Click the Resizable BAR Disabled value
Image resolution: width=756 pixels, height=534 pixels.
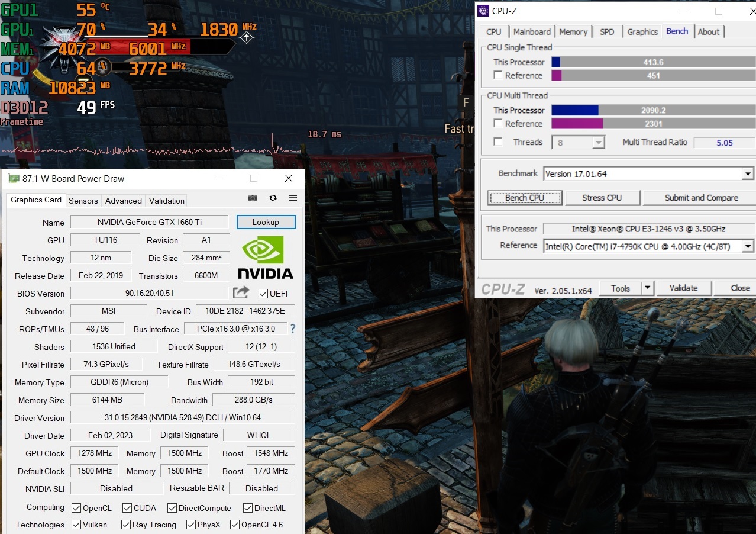261,488
